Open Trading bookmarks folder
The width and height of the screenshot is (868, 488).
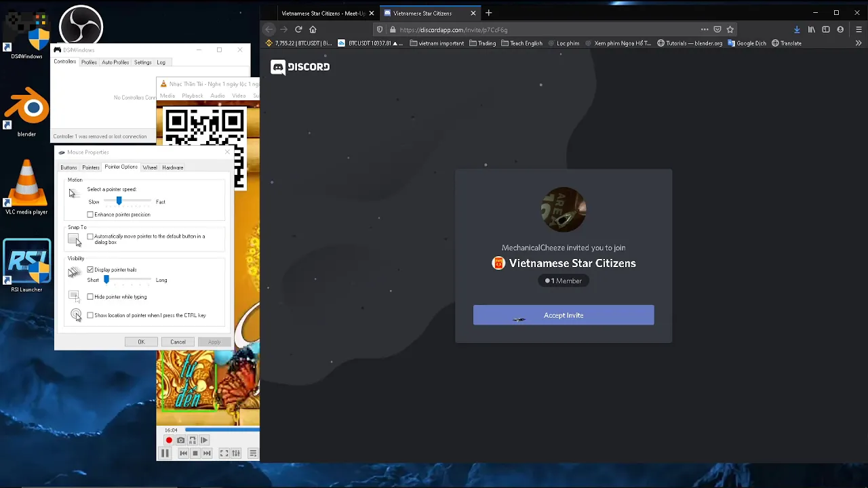(x=482, y=43)
